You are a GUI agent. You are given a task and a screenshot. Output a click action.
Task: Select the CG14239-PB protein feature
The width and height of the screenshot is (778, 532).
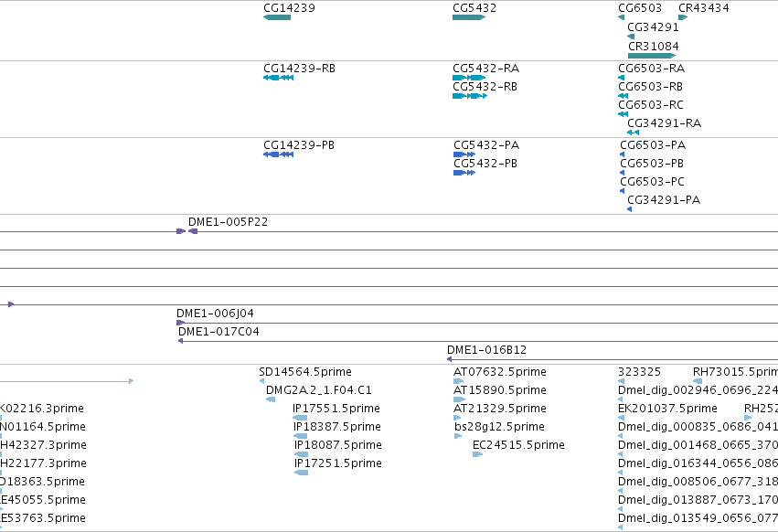[278, 154]
